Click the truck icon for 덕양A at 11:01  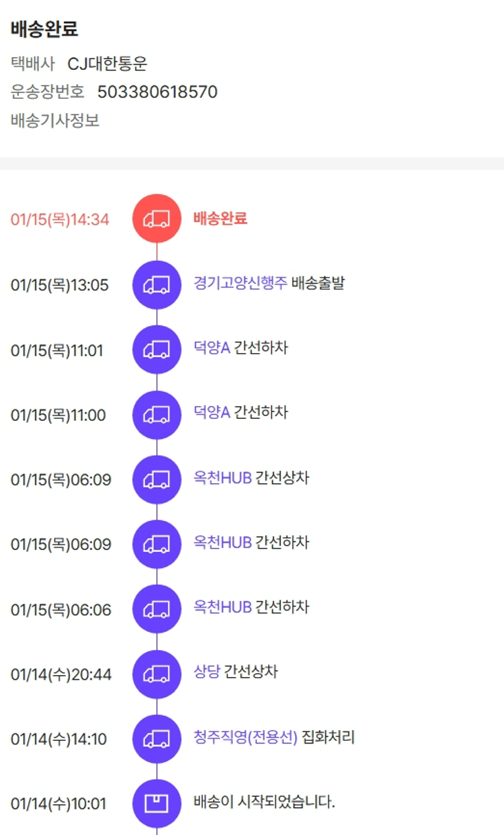click(x=157, y=350)
